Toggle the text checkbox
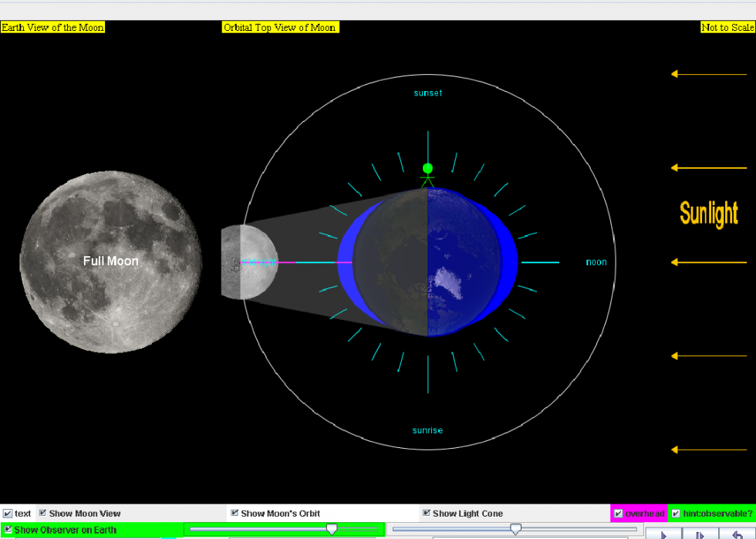This screenshot has height=539, width=756. [8, 514]
